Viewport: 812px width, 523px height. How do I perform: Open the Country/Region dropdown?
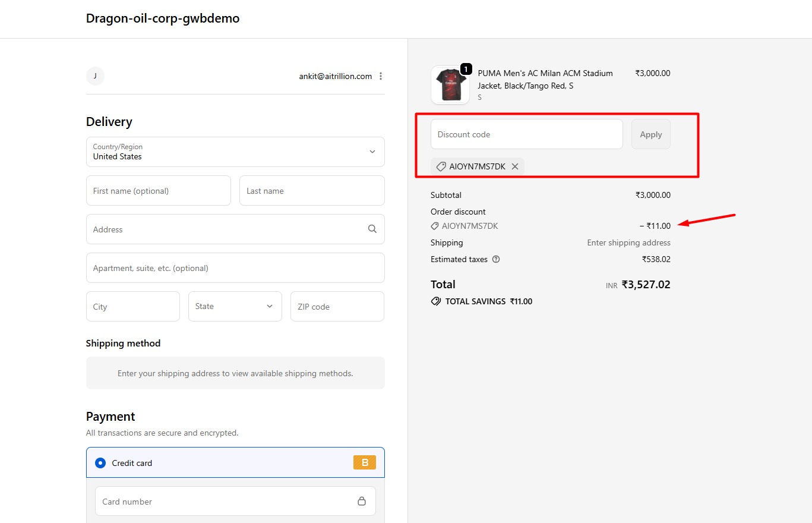(235, 152)
